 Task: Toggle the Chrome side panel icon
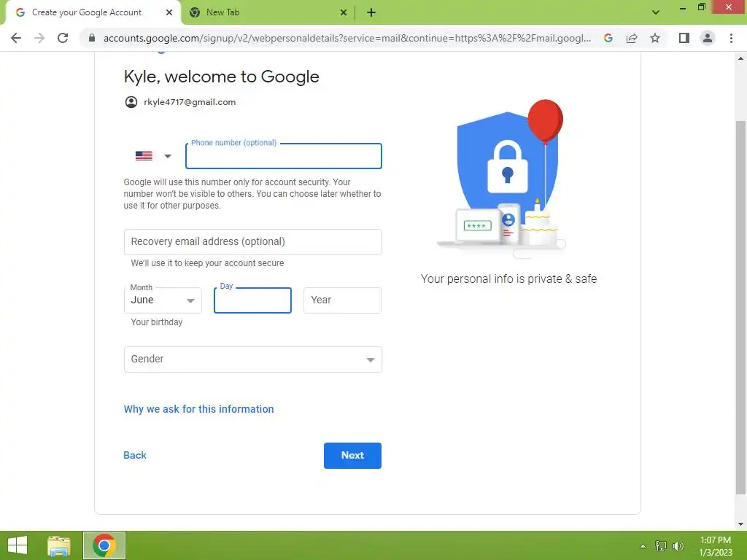tap(684, 38)
